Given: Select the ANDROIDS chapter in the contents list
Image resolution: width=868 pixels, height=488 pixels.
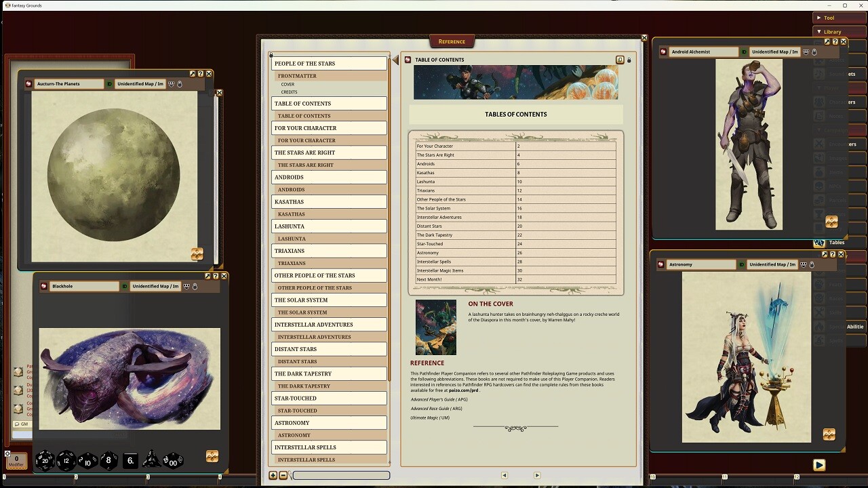Looking at the screenshot, I should 329,177.
